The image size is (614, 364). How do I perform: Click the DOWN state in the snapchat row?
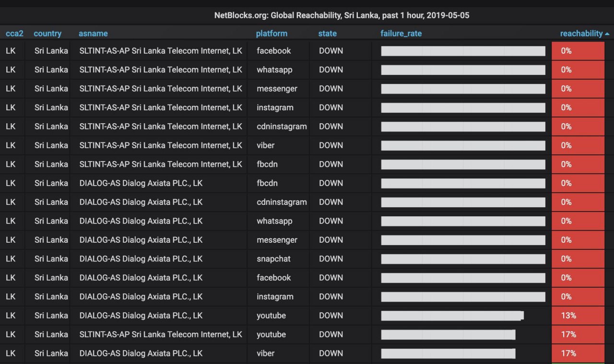point(331,259)
